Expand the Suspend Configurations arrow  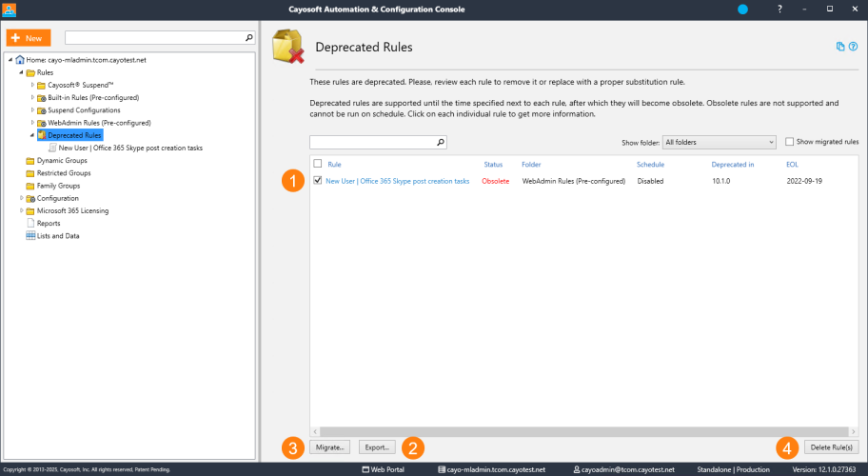click(32, 110)
